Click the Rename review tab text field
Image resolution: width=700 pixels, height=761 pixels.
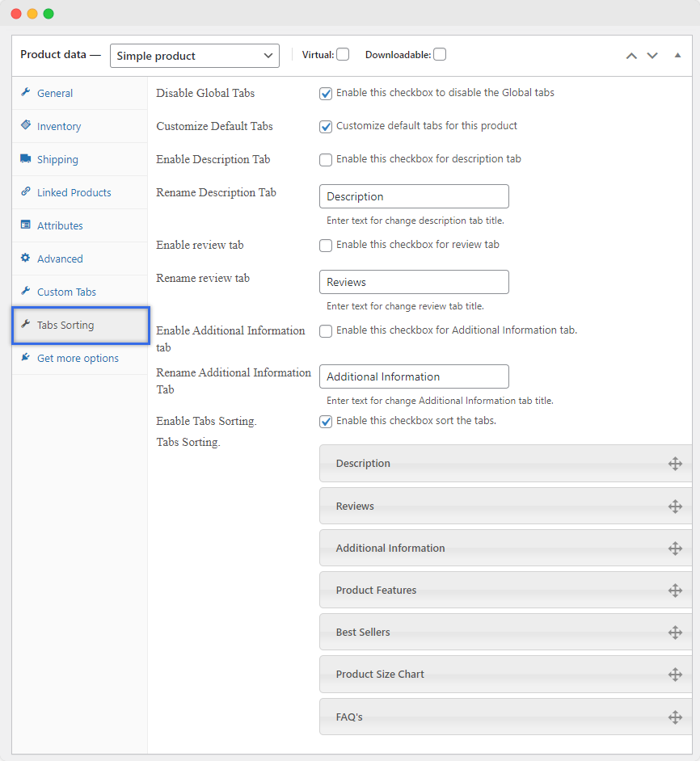tap(414, 282)
